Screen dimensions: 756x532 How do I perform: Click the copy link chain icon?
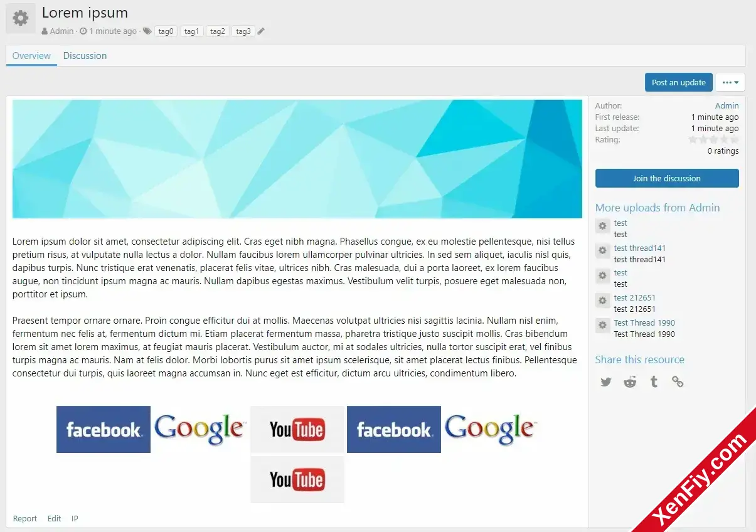[678, 382]
